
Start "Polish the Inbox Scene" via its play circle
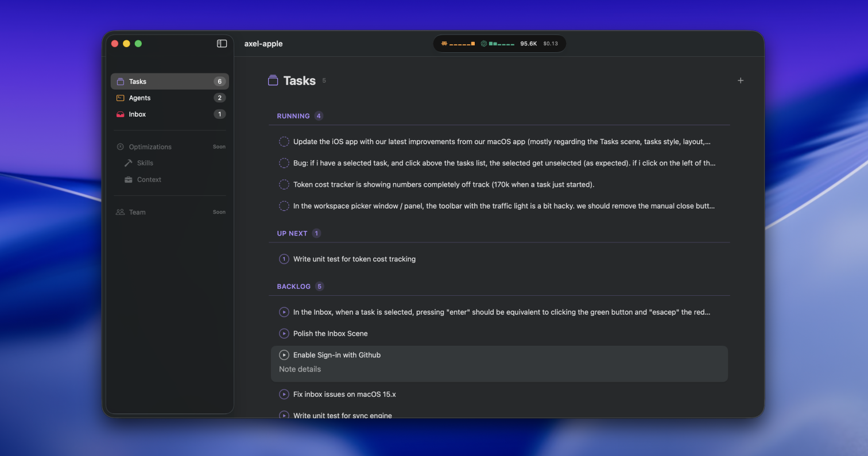point(284,333)
